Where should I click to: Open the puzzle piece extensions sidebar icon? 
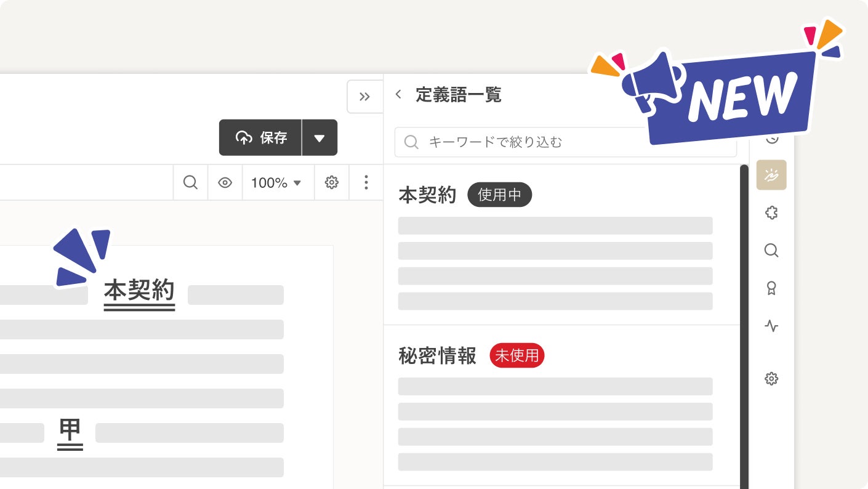[771, 212]
